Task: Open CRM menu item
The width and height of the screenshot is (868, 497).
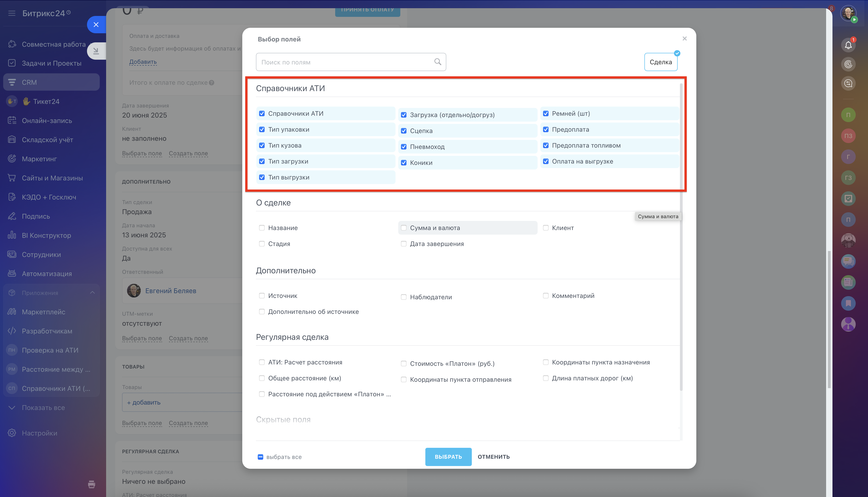Action: click(x=29, y=82)
